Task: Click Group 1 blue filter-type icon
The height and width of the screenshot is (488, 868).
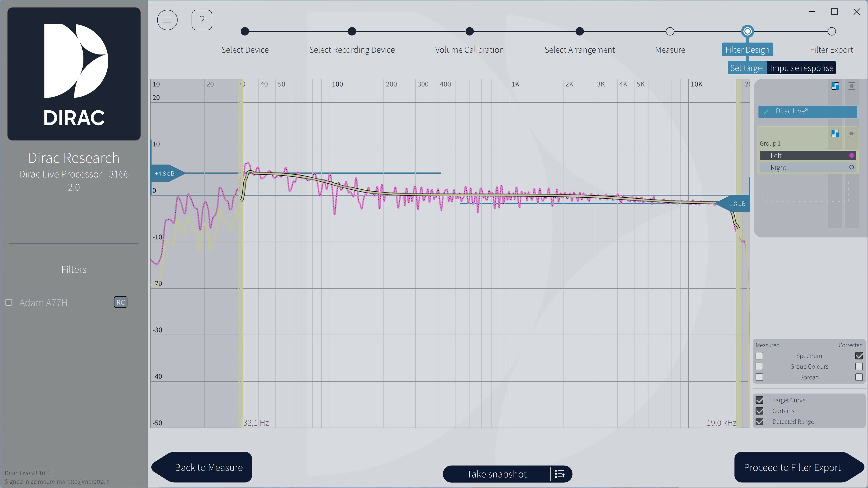Action: 835,133
